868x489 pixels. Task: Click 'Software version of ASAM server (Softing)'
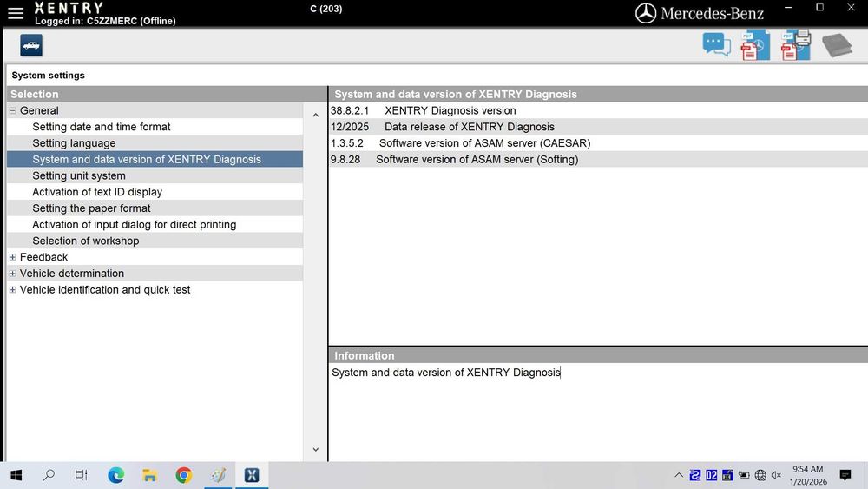point(477,160)
